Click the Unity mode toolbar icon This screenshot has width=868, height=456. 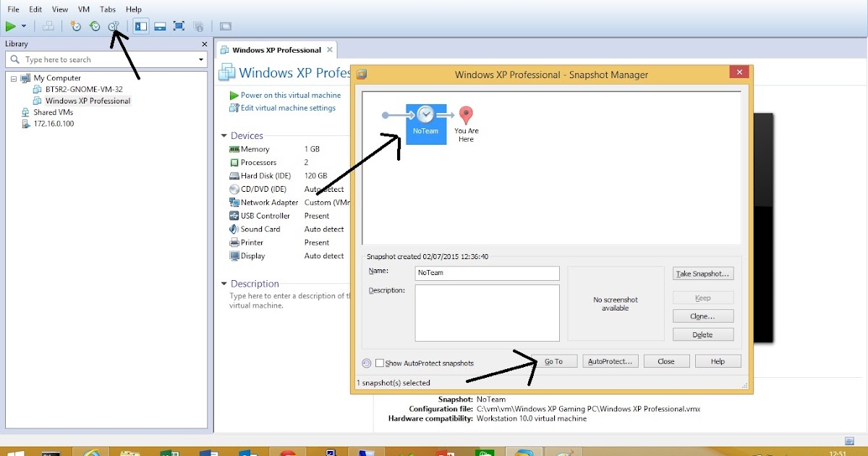(198, 26)
